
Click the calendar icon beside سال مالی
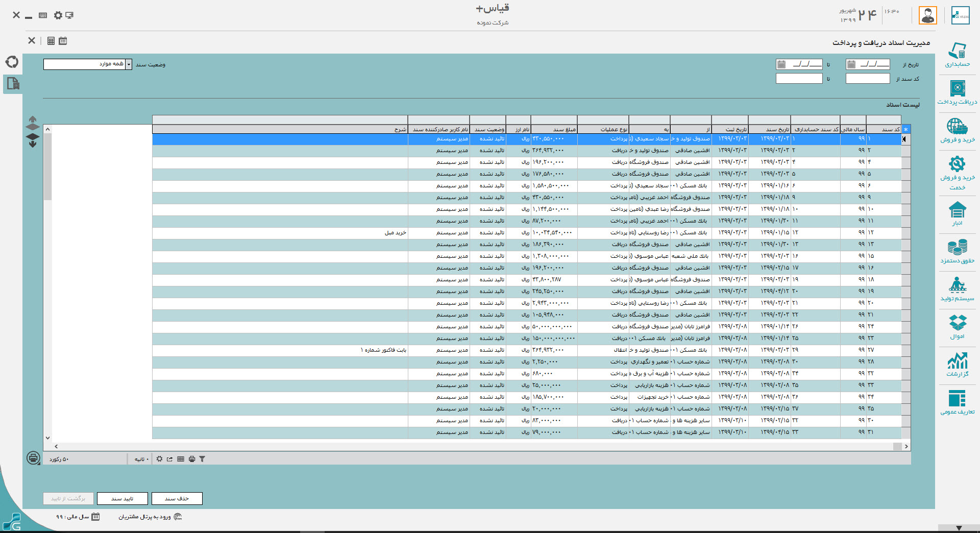95,517
